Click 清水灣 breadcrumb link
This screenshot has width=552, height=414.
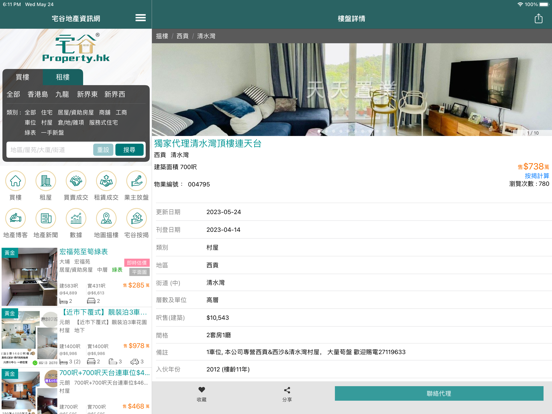point(206,36)
